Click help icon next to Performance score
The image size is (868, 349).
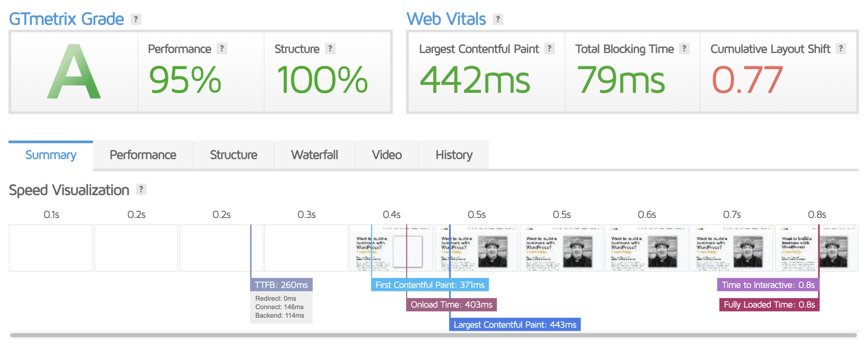coord(222,49)
